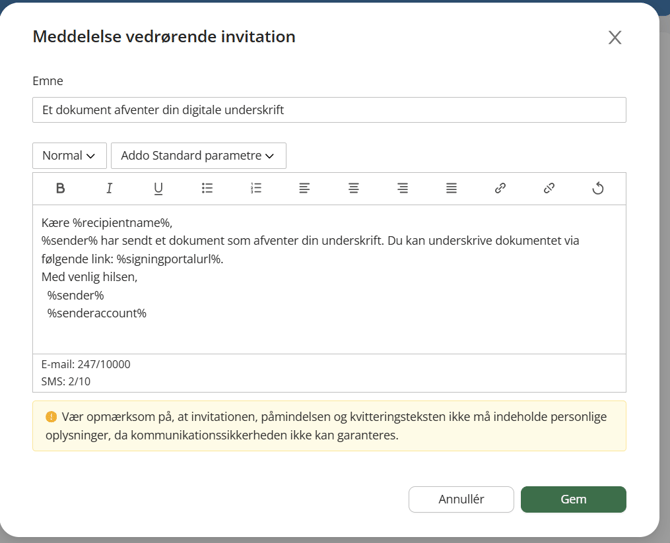Insert a numbered list
This screenshot has height=543, width=670.
click(x=256, y=188)
